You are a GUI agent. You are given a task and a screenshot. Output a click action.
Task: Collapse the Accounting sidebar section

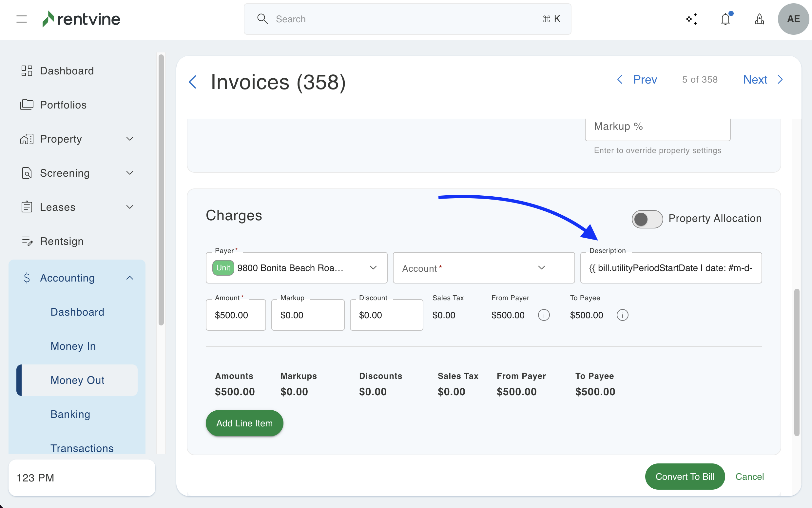[129, 278]
